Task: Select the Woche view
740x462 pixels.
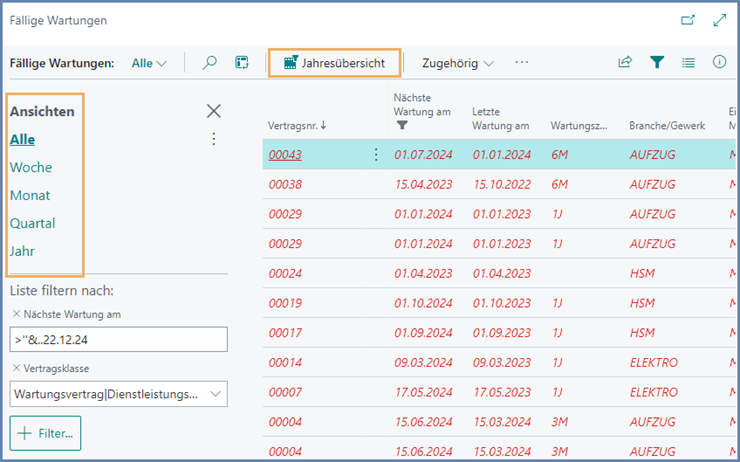Action: point(31,167)
